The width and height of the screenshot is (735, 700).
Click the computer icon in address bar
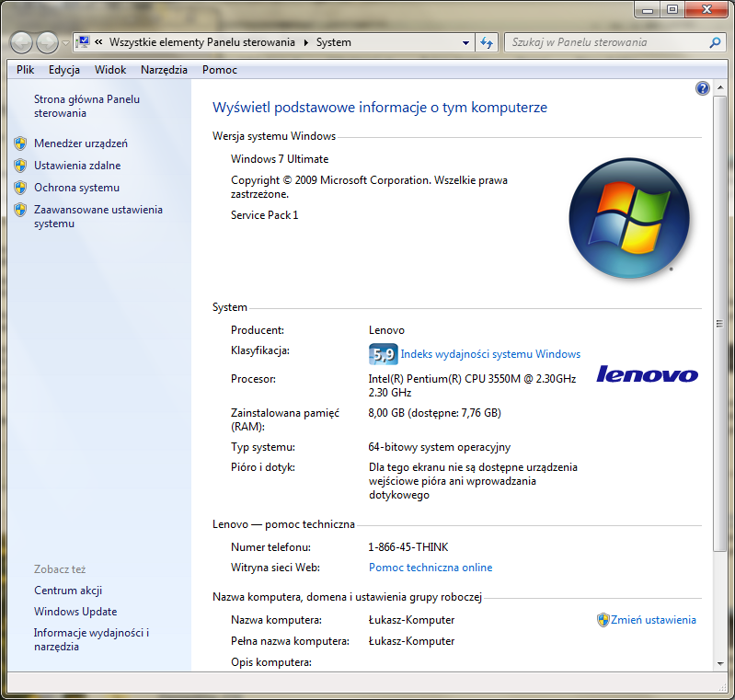[x=83, y=42]
